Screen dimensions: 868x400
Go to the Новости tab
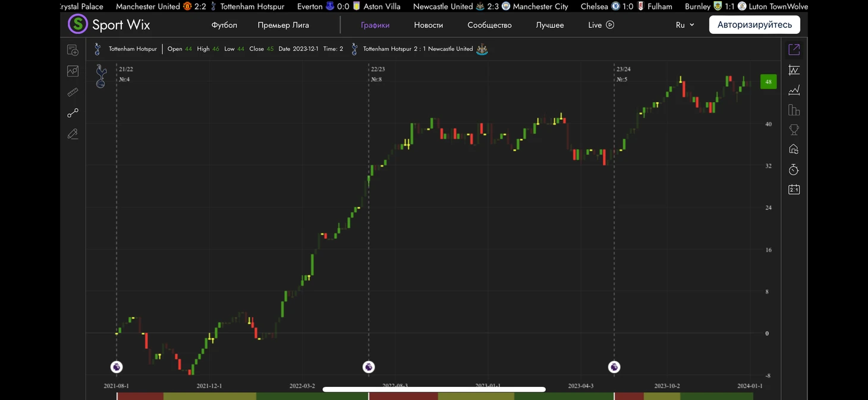428,25
